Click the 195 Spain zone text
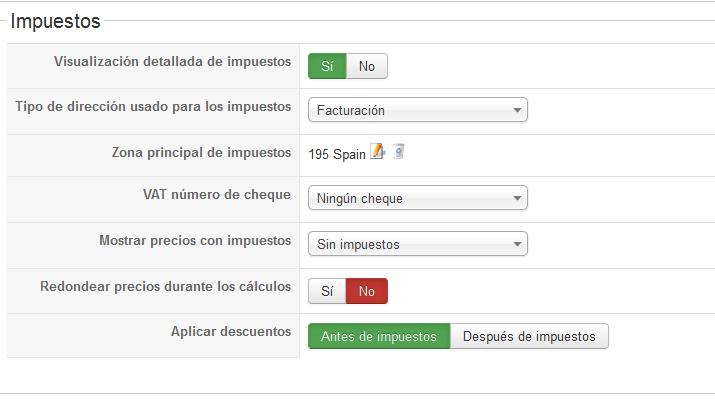The height and width of the screenshot is (402, 715). [338, 154]
